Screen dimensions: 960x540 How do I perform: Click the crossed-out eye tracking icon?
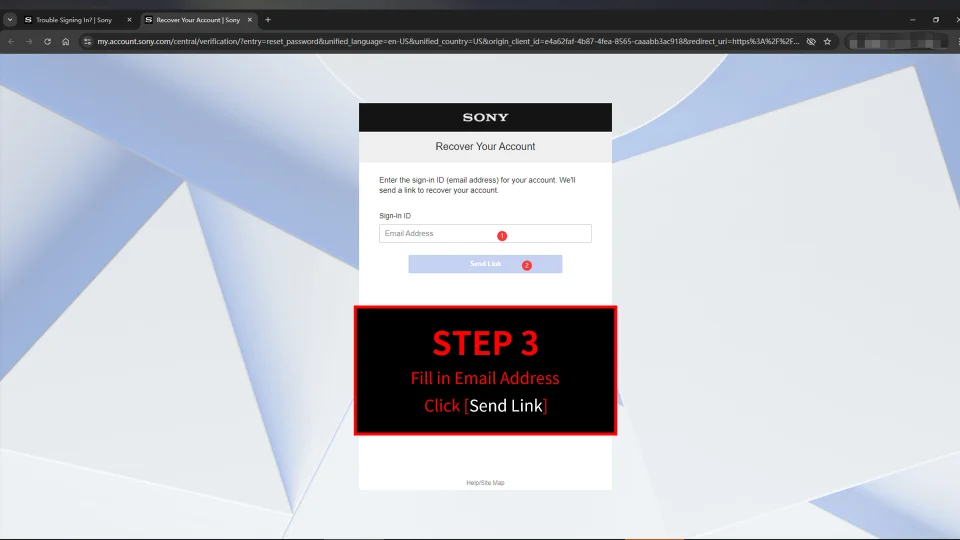pos(811,42)
